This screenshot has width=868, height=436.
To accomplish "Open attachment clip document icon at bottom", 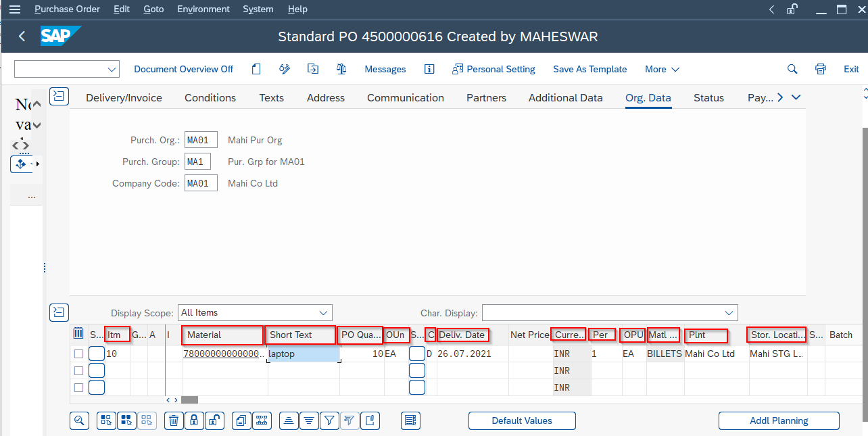I will [370, 420].
